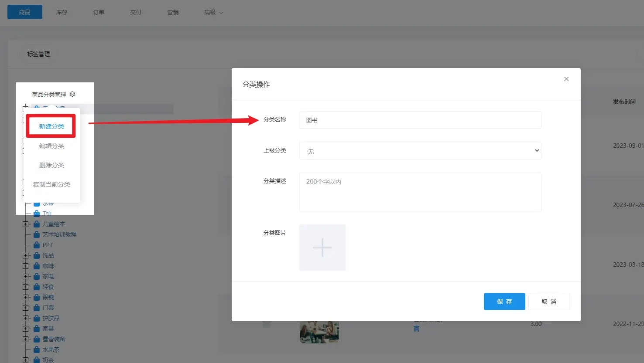The image size is (644, 363).
Task: Expand the 儿童绘本 category node
Action: tap(25, 224)
